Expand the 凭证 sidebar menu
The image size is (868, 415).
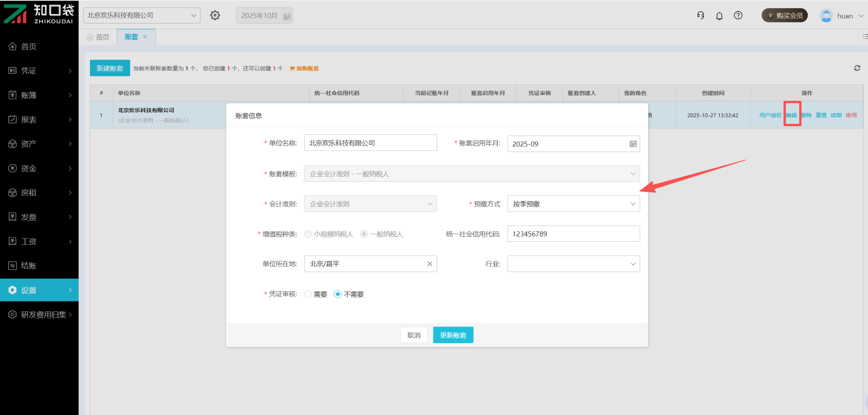click(x=39, y=71)
